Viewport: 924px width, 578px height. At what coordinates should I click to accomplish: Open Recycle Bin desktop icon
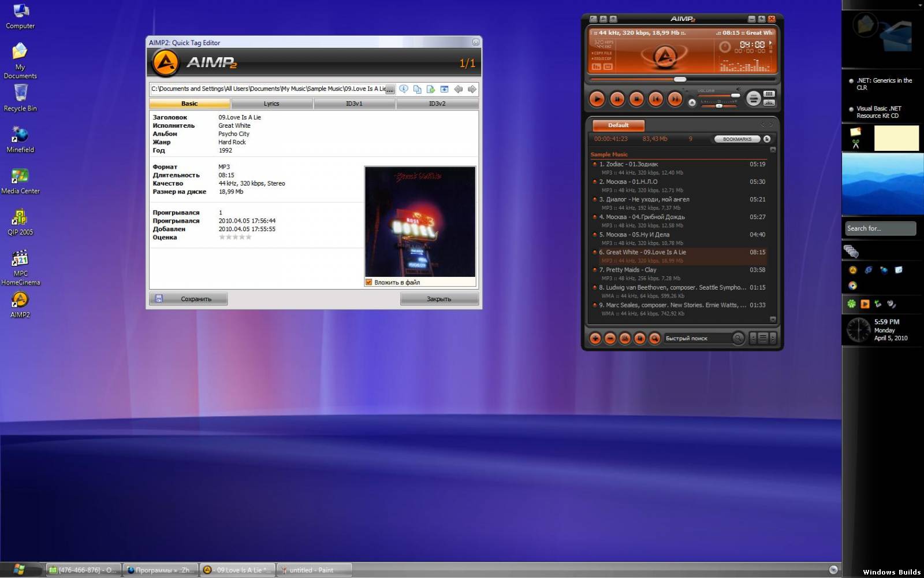pyautogui.click(x=20, y=98)
